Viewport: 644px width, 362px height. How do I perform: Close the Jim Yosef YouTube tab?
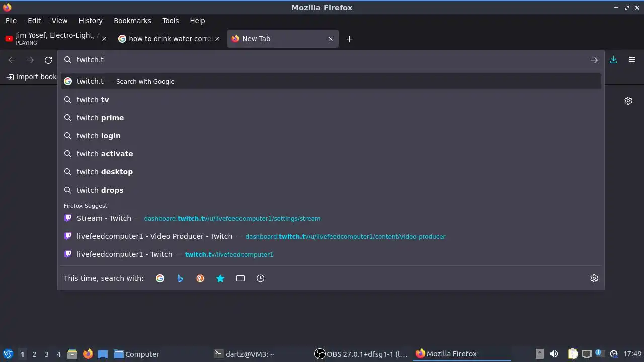pyautogui.click(x=104, y=39)
